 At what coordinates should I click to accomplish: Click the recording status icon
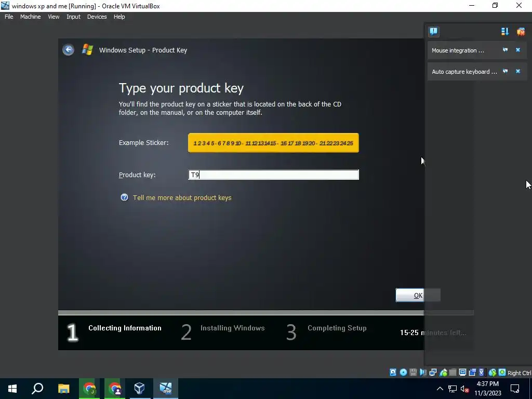click(472, 372)
